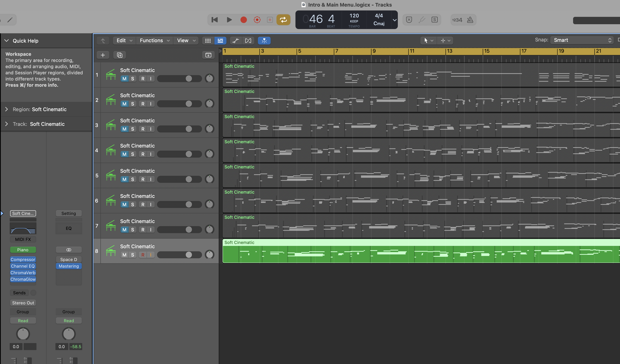The height and width of the screenshot is (364, 620).
Task: Toggle the Flex view icon
Action: click(248, 40)
